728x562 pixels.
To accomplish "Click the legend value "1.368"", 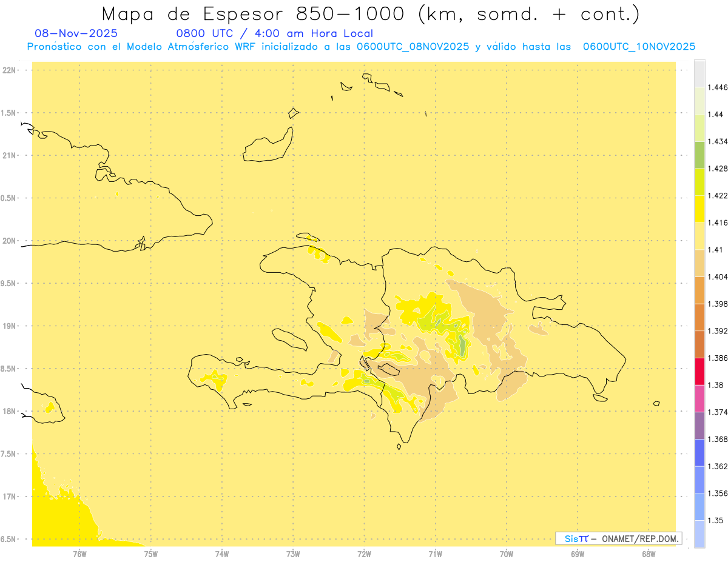I will click(718, 439).
